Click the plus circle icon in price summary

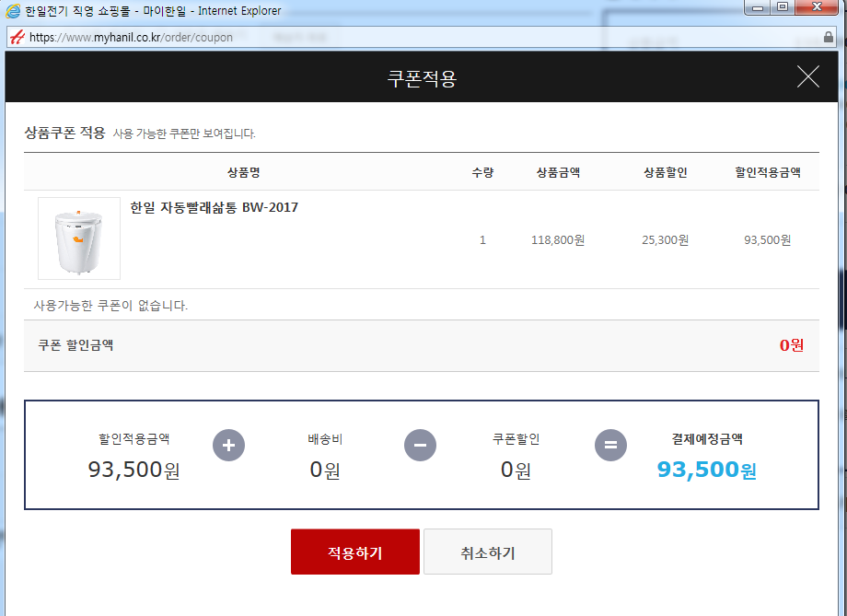coord(228,446)
